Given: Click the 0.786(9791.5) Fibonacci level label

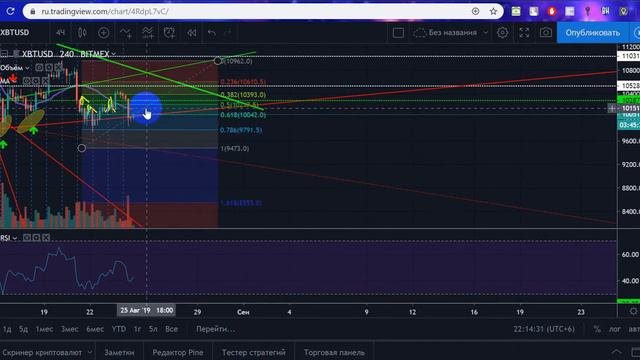Looking at the screenshot, I should 241,130.
